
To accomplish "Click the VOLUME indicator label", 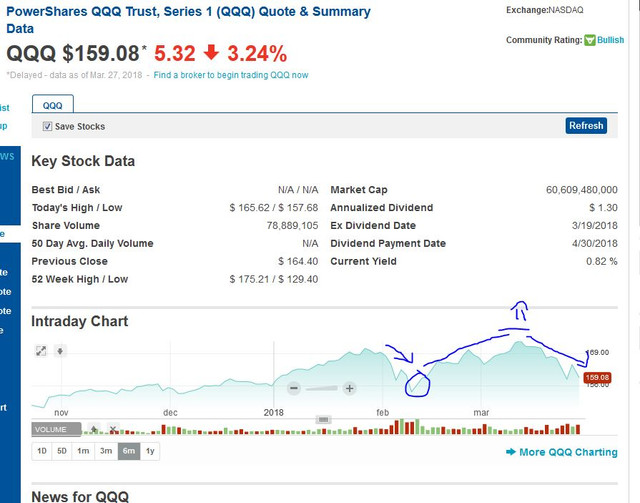I will point(52,429).
